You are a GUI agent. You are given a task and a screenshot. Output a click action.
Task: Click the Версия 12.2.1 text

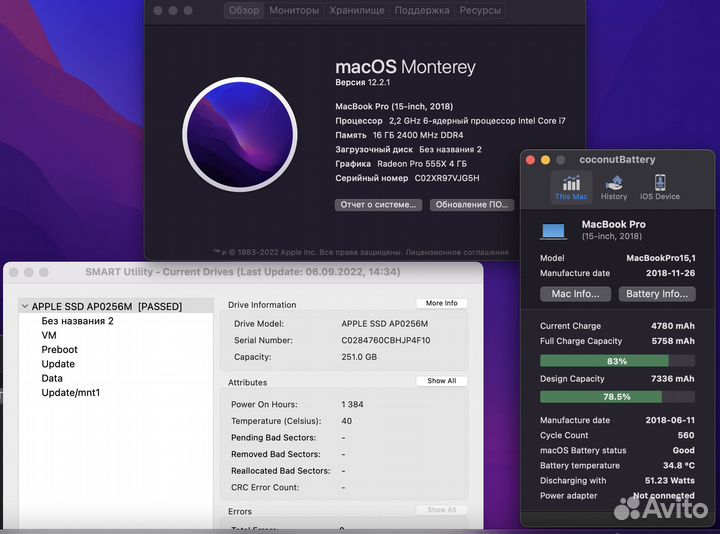362,83
